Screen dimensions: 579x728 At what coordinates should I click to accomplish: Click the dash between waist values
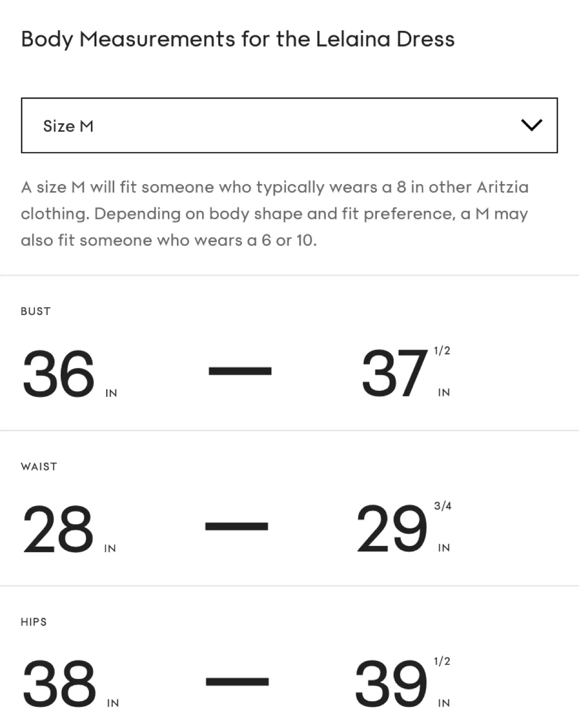(x=236, y=527)
